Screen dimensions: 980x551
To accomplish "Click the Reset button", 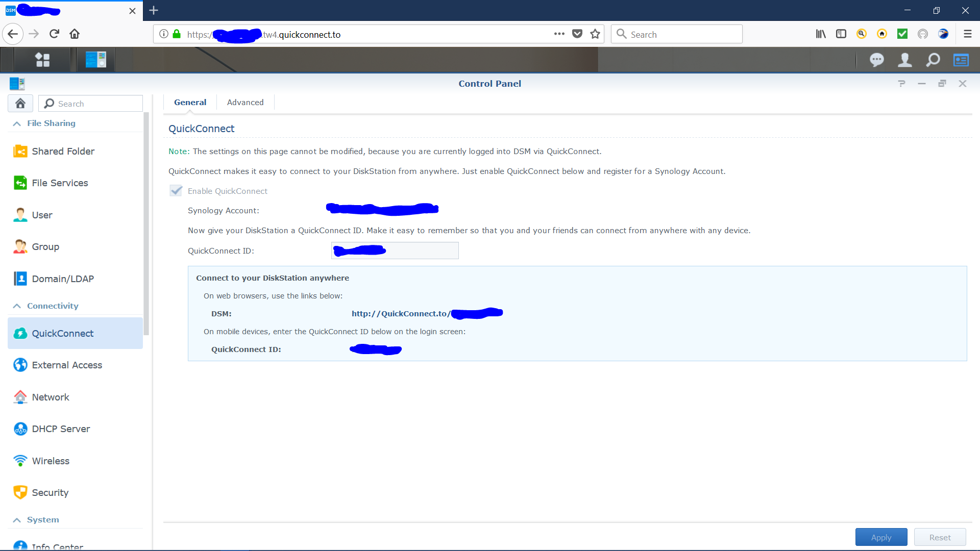I will [940, 537].
